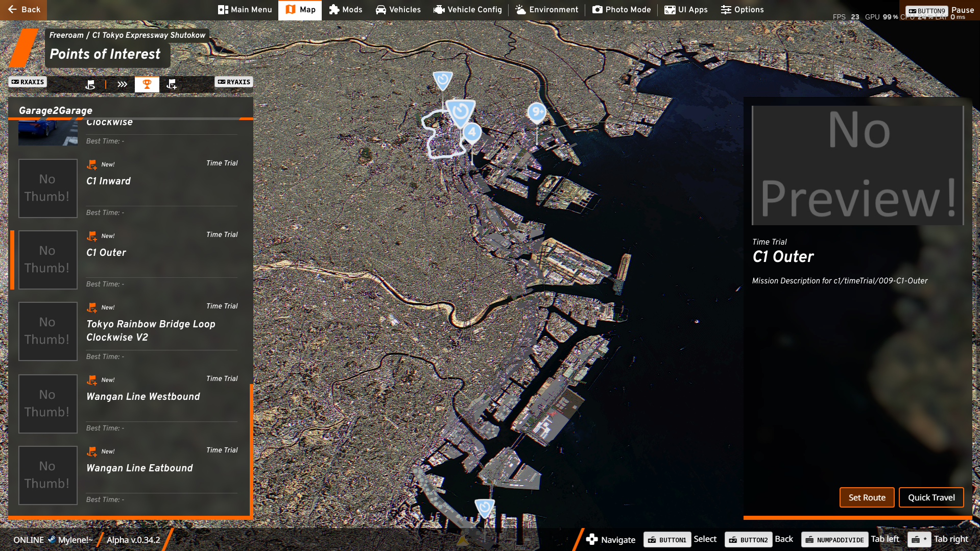Click the Steam icon beside Mylene!~

coord(52,539)
